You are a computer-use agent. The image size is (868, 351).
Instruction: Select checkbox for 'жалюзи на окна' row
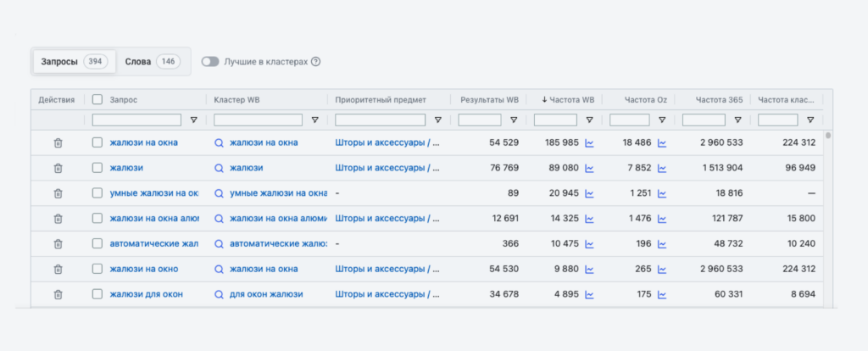97,142
